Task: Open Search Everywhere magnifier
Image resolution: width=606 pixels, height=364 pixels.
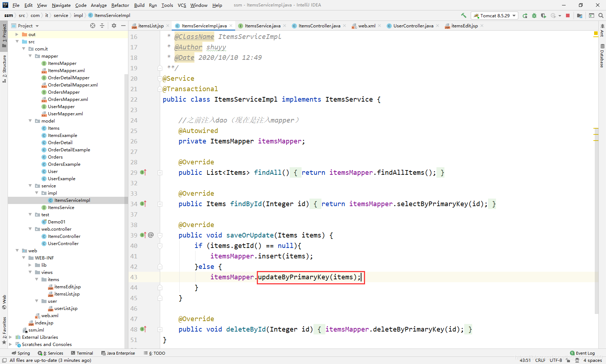Action: pos(601,15)
